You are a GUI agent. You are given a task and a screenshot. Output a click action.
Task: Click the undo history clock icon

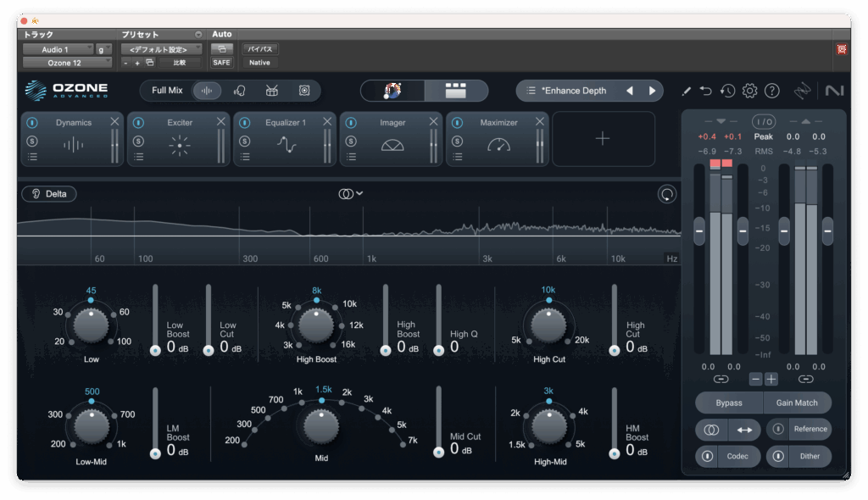click(727, 91)
